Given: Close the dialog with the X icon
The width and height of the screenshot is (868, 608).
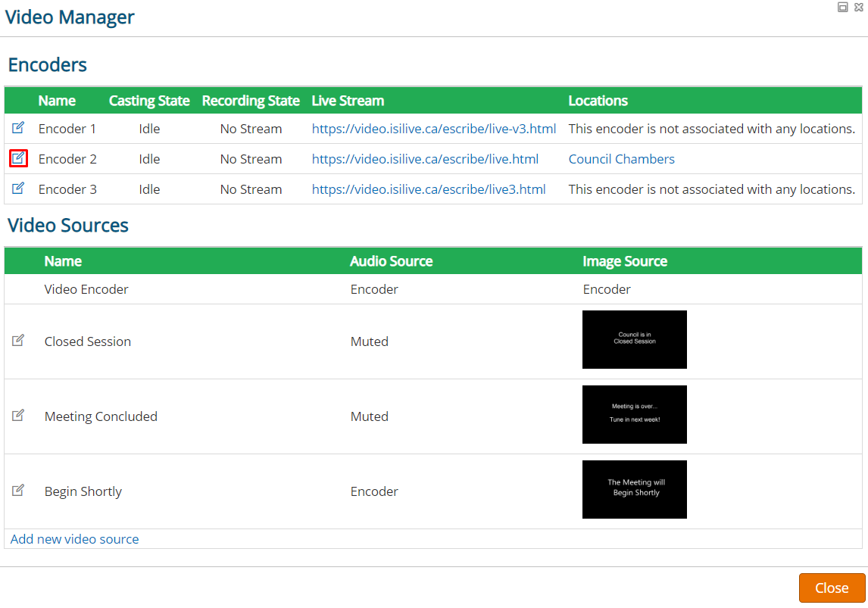Looking at the screenshot, I should point(859,7).
